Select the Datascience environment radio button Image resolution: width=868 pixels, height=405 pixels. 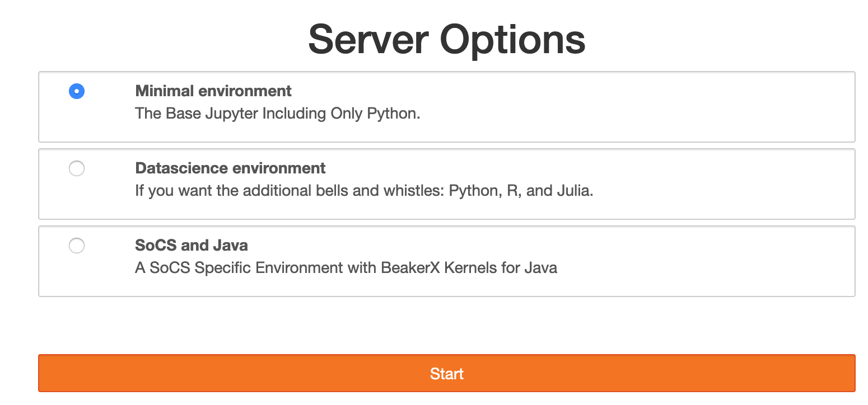coord(77,168)
